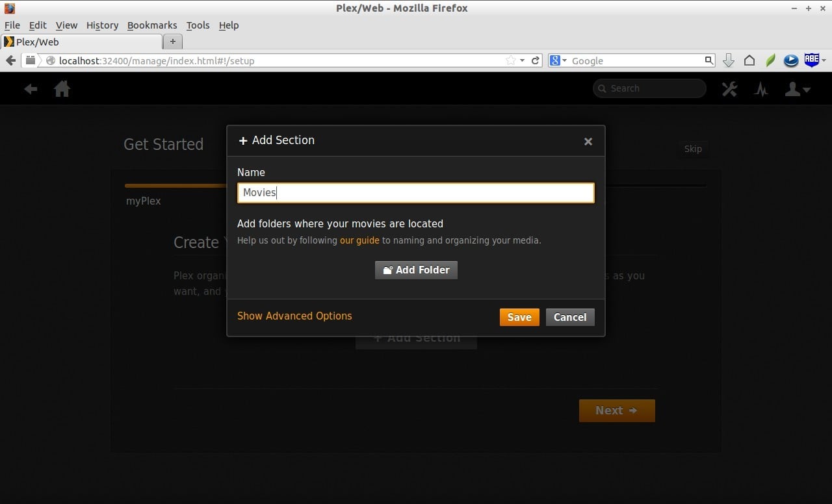This screenshot has width=832, height=504.
Task: Select the Plex/Web browser tab
Action: [81, 42]
